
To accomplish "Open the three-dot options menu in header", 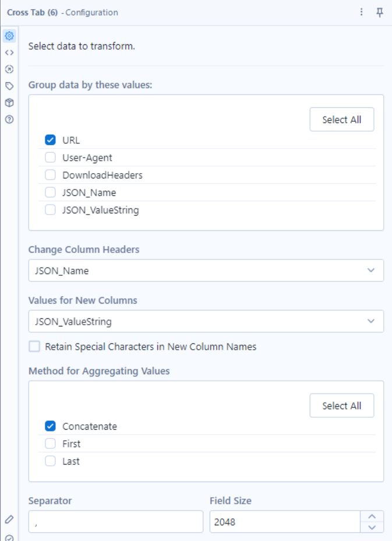I will click(x=362, y=12).
